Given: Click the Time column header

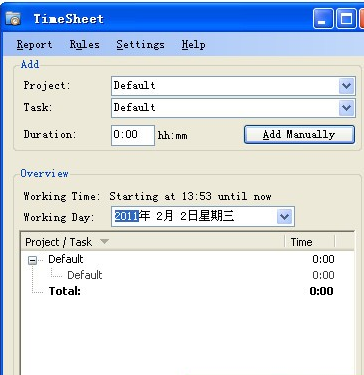Looking at the screenshot, I should tap(310, 242).
